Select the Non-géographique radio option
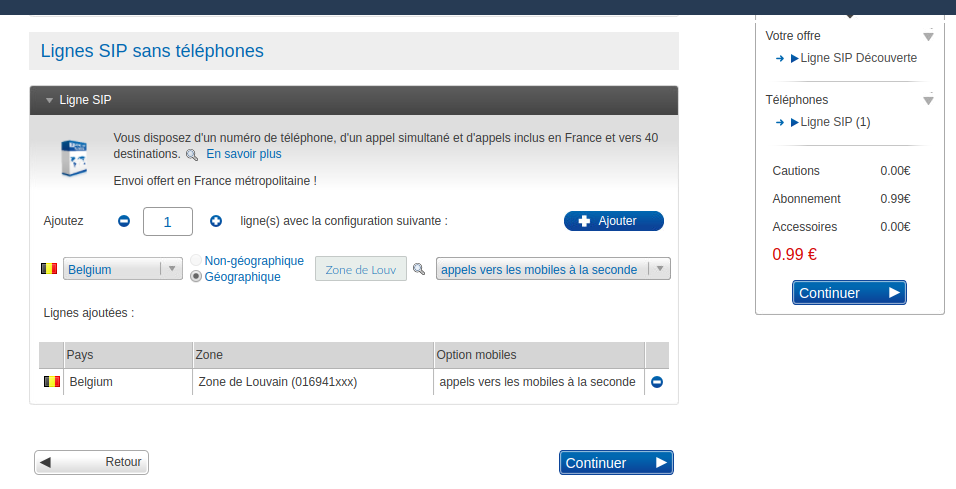Image resolution: width=956 pixels, height=489 pixels. point(196,261)
